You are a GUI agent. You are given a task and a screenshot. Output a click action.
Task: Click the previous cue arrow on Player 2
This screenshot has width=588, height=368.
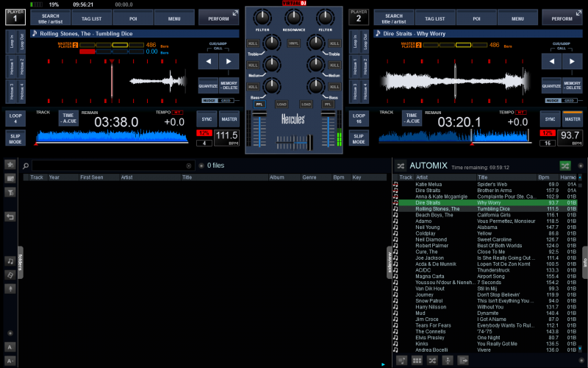552,61
